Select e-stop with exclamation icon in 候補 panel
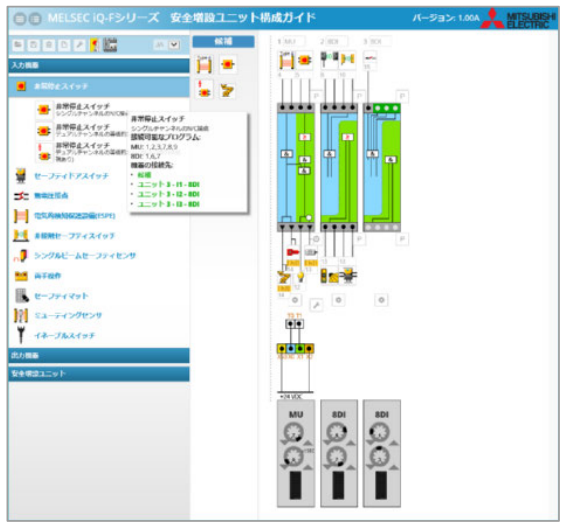This screenshot has width=569, height=528. click(204, 90)
